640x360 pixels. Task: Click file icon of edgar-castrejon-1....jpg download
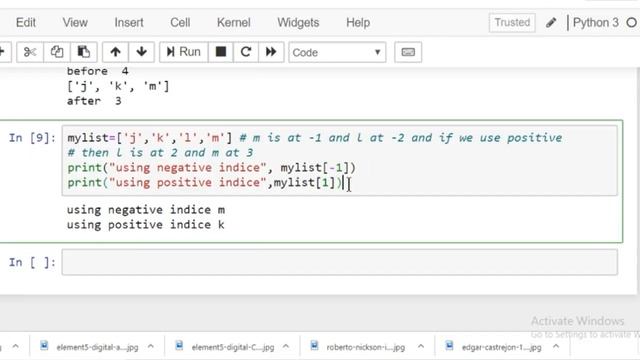pos(449,346)
